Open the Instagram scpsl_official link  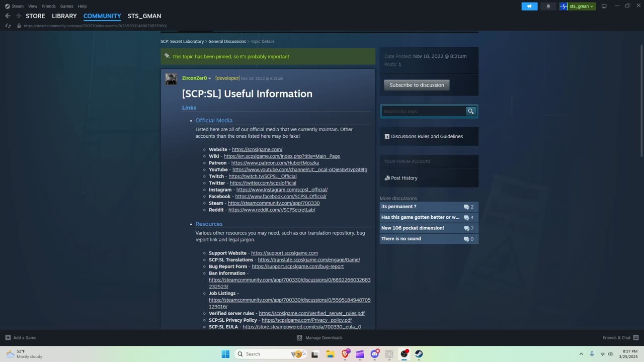[282, 190]
